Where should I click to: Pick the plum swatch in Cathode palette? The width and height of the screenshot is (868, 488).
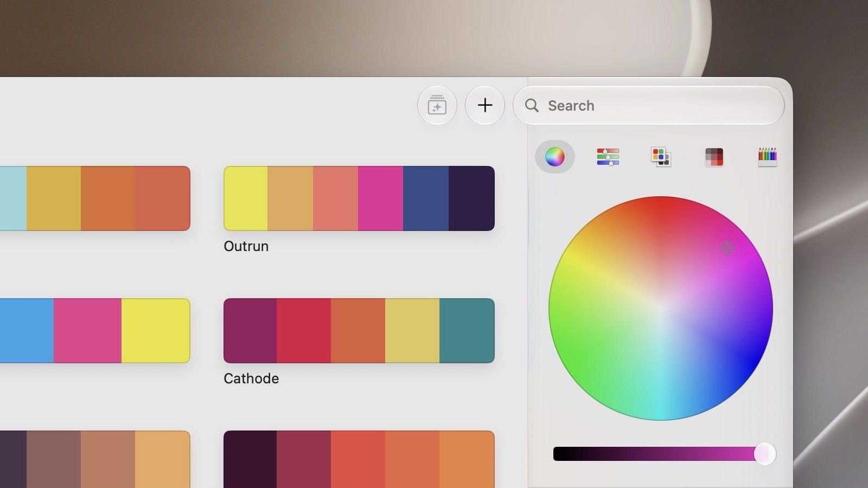(250, 331)
